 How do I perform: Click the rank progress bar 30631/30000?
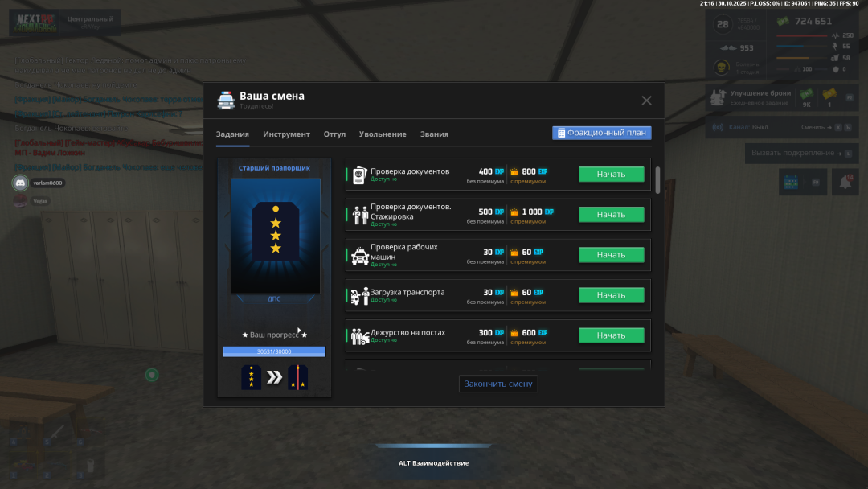pyautogui.click(x=274, y=351)
